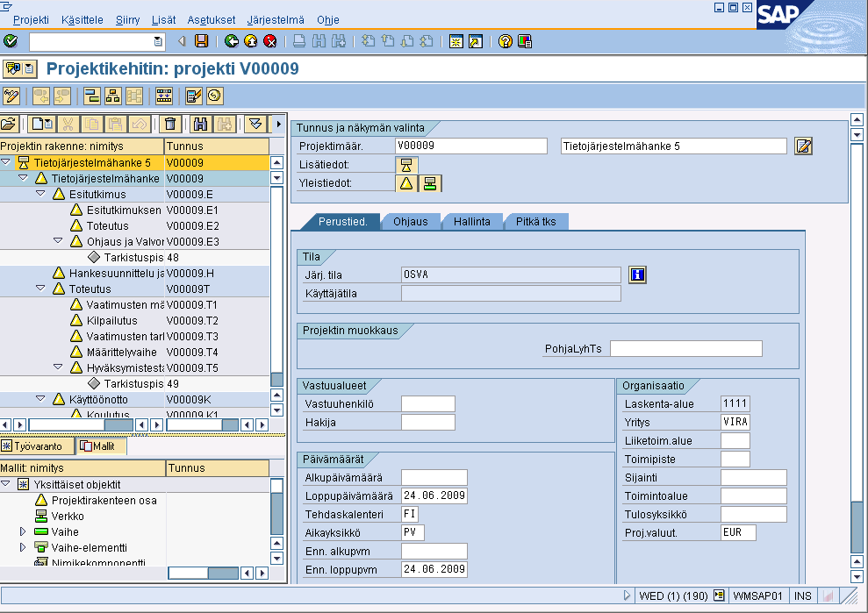Click the WBS triangle icon next to Yleistiedot
The height and width of the screenshot is (613, 868).
pyautogui.click(x=406, y=183)
